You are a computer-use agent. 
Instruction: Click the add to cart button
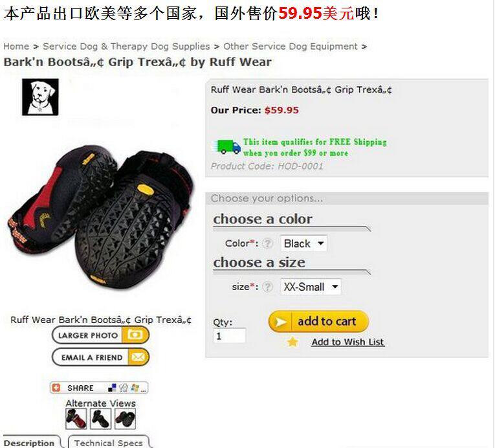318,322
